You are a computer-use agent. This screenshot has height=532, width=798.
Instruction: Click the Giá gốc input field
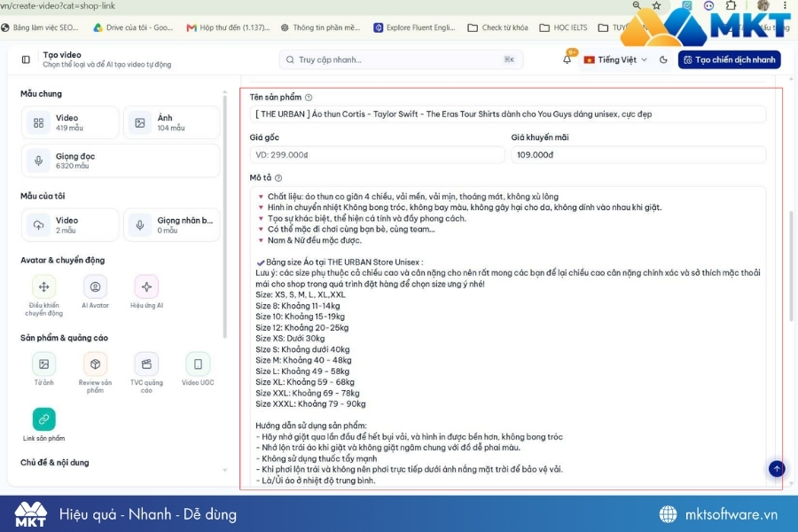pos(377,155)
